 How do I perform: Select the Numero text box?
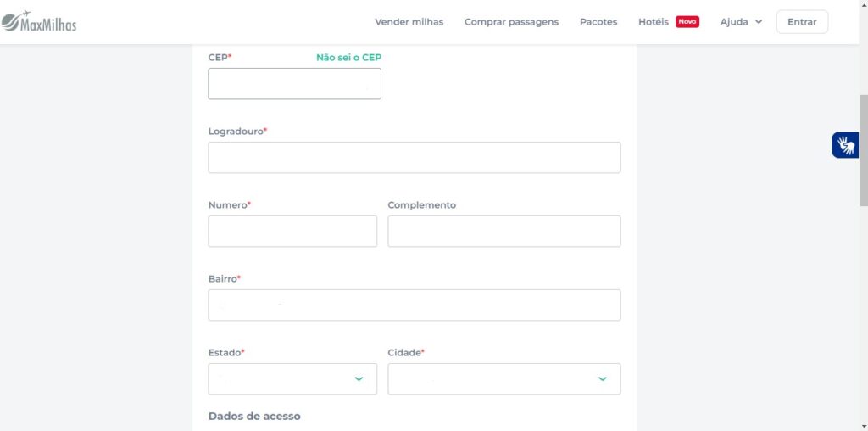click(292, 232)
